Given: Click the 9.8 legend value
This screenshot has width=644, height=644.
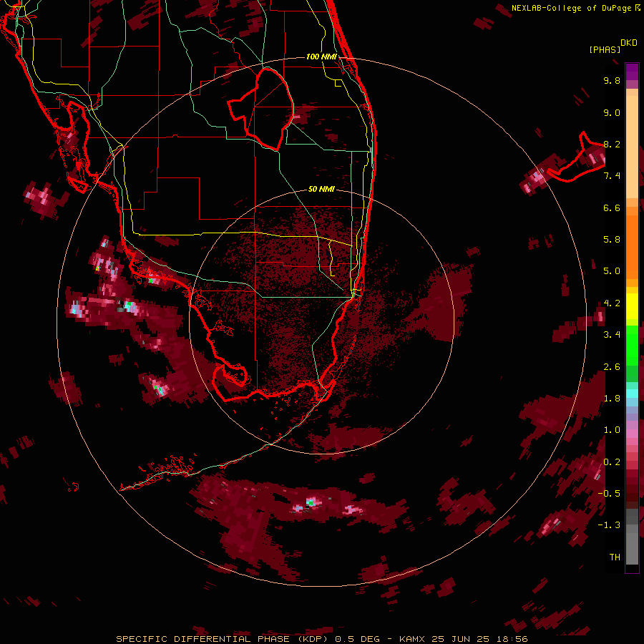Looking at the screenshot, I should click(612, 80).
